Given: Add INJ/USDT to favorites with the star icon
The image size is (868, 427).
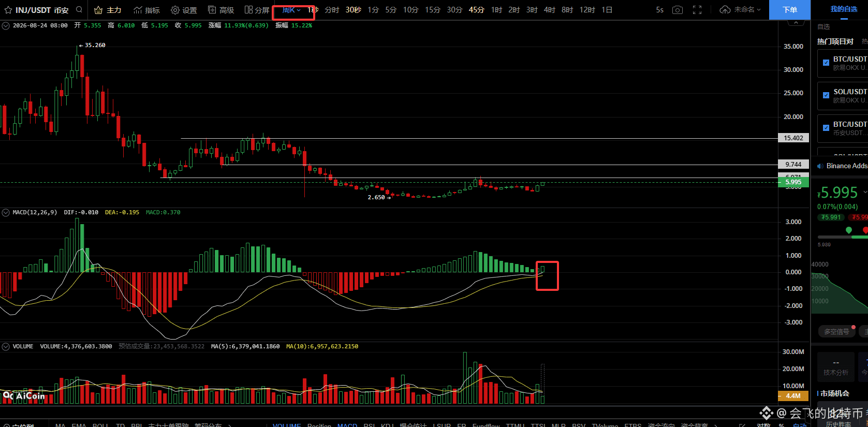Looking at the screenshot, I should click(8, 10).
